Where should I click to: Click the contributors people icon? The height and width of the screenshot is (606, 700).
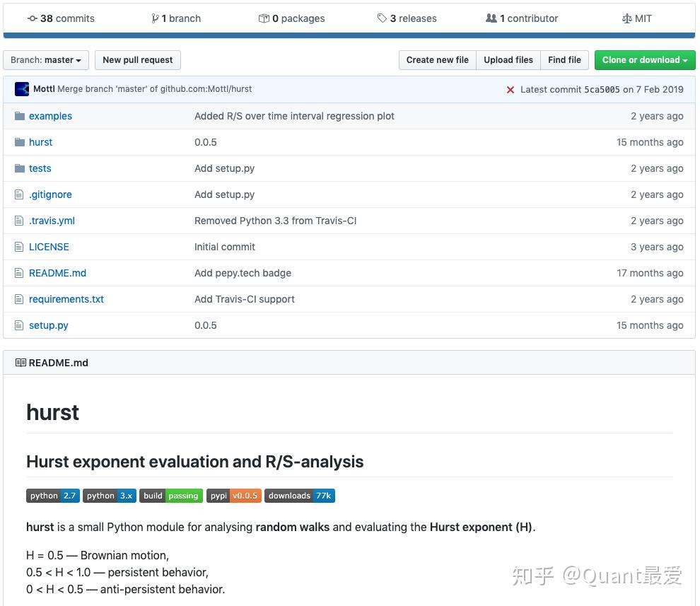tap(491, 18)
